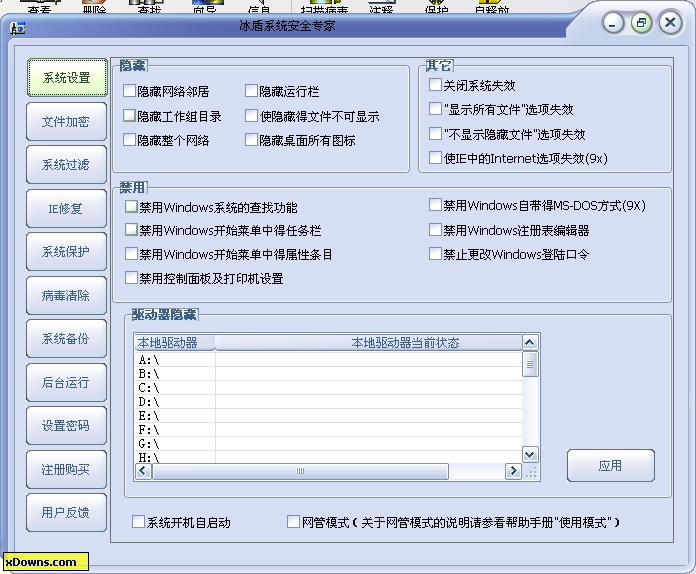This screenshot has height=574, width=696.
Task: Switch to 系统备份 section
Action: pyautogui.click(x=66, y=339)
